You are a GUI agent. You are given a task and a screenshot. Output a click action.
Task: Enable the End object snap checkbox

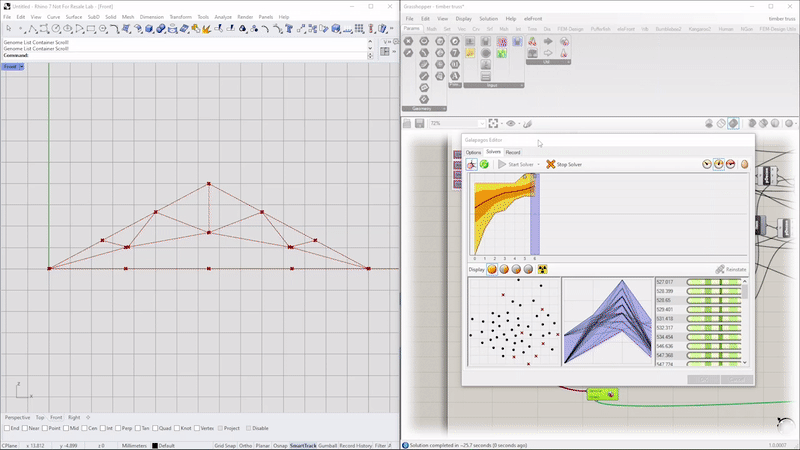[6, 428]
